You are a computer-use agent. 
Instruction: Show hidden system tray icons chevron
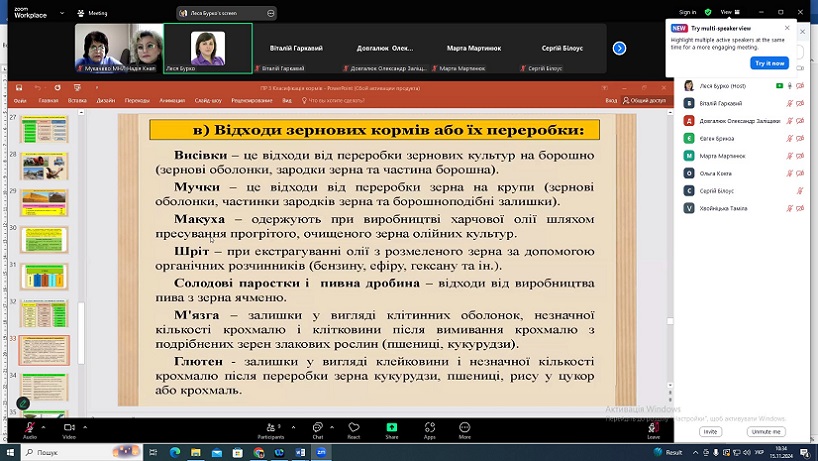[695, 452]
